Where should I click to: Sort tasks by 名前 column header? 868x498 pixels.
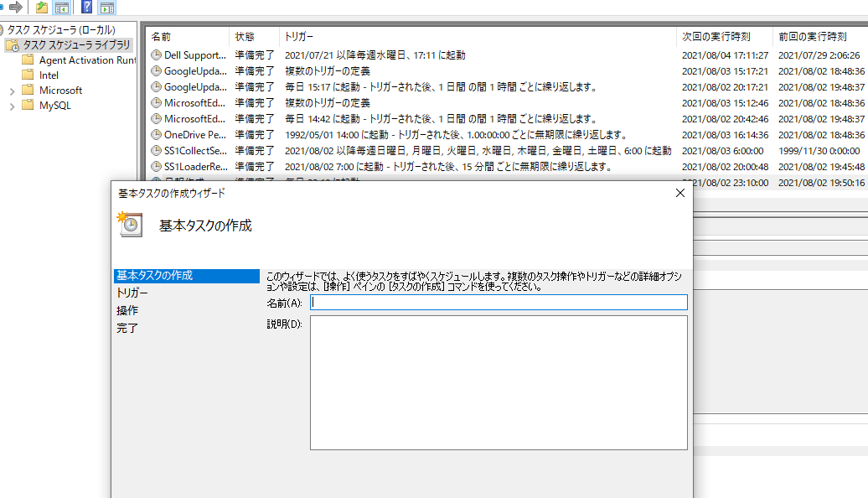pos(161,37)
